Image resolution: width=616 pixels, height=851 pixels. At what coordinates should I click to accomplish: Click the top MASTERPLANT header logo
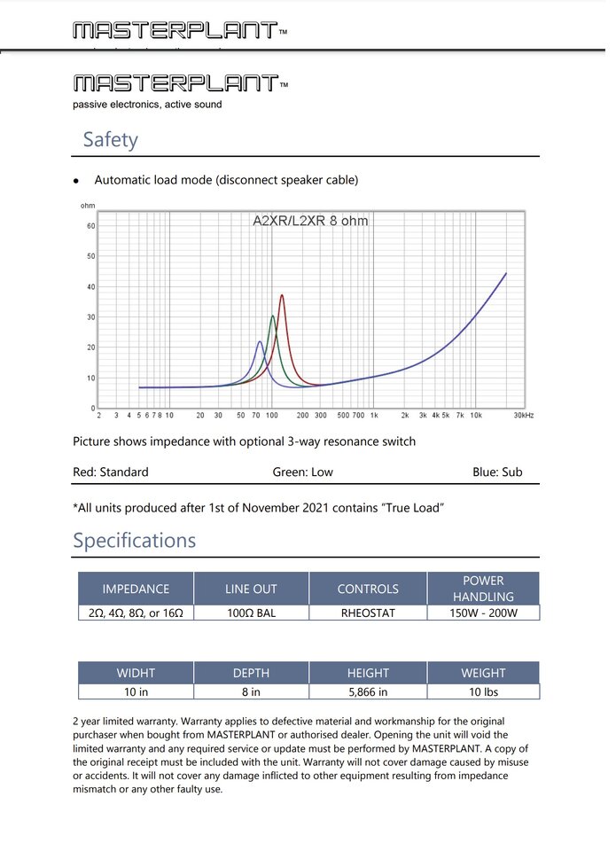(x=180, y=30)
